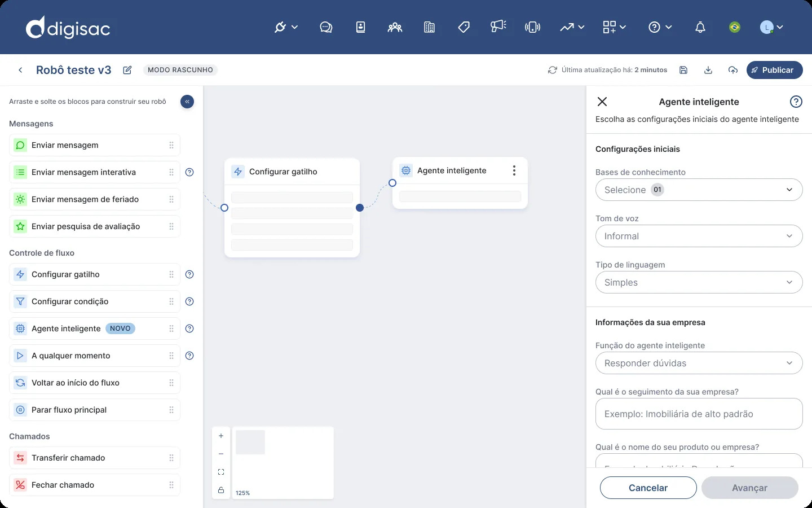Viewport: 812px width, 508px height.
Task: Open the people group icon in navbar
Action: click(395, 27)
